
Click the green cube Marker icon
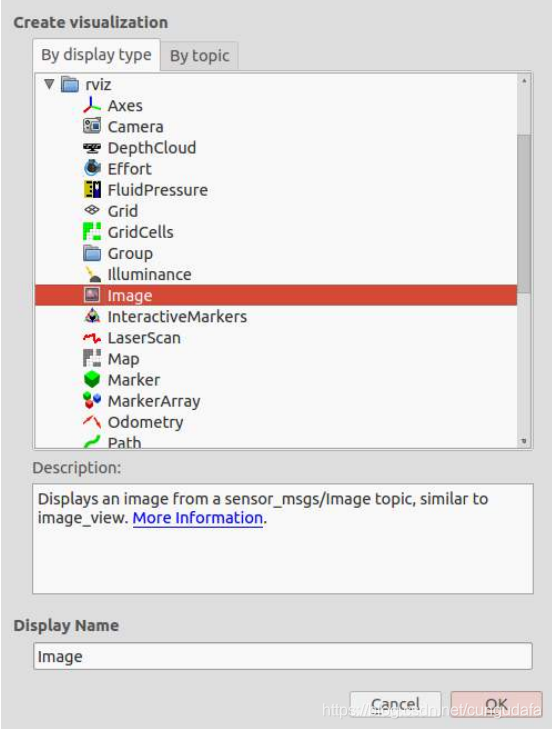point(92,379)
